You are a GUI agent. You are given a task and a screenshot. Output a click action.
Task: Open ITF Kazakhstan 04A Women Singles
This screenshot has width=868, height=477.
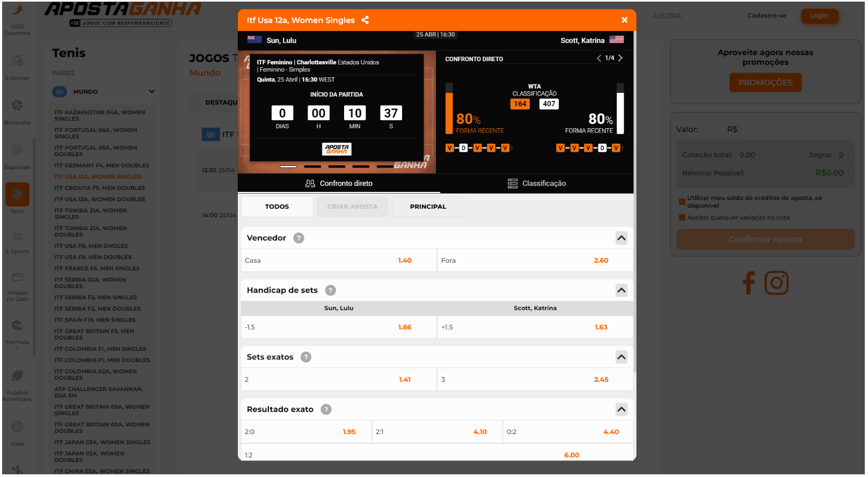coord(100,116)
